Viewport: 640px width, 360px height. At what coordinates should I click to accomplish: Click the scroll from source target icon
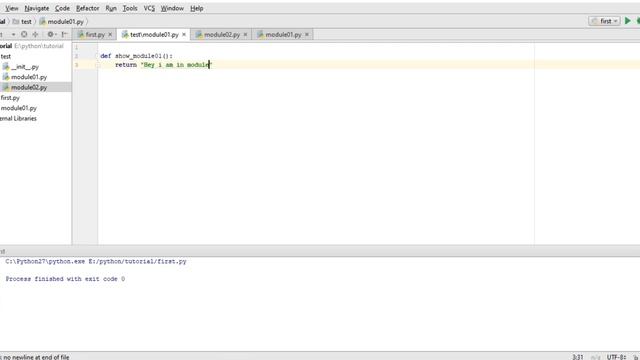click(x=24, y=35)
